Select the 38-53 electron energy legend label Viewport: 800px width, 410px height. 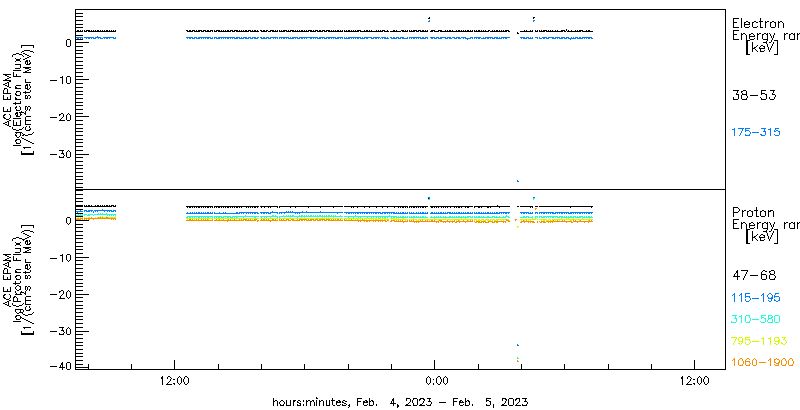click(x=754, y=95)
